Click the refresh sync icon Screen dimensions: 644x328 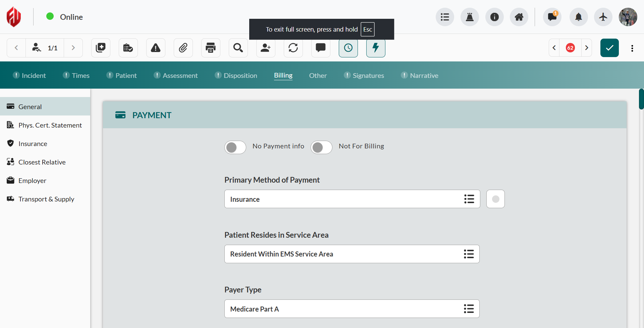[x=293, y=48]
